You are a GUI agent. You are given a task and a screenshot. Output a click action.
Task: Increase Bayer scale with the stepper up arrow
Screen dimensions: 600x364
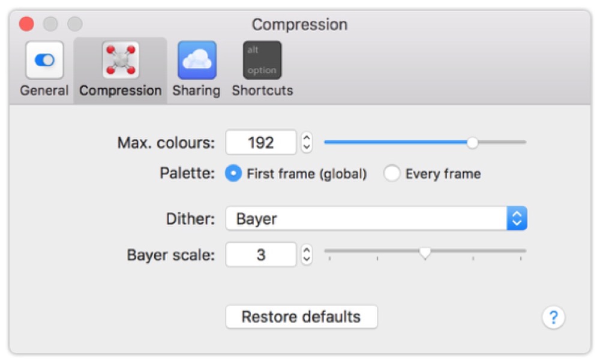pos(307,250)
